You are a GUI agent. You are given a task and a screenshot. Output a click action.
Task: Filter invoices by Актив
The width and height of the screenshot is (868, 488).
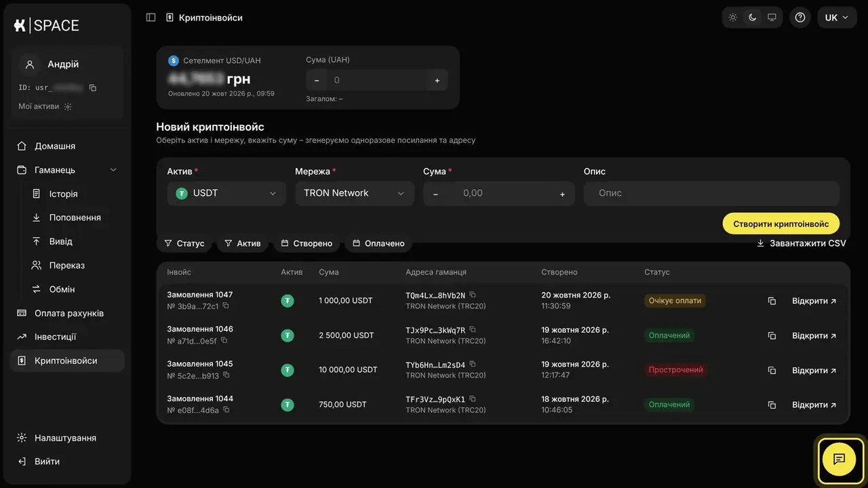[x=243, y=243]
